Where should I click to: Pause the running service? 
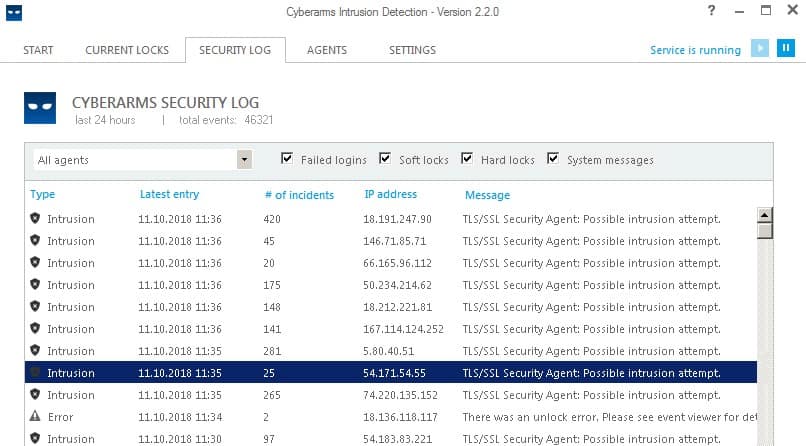785,48
